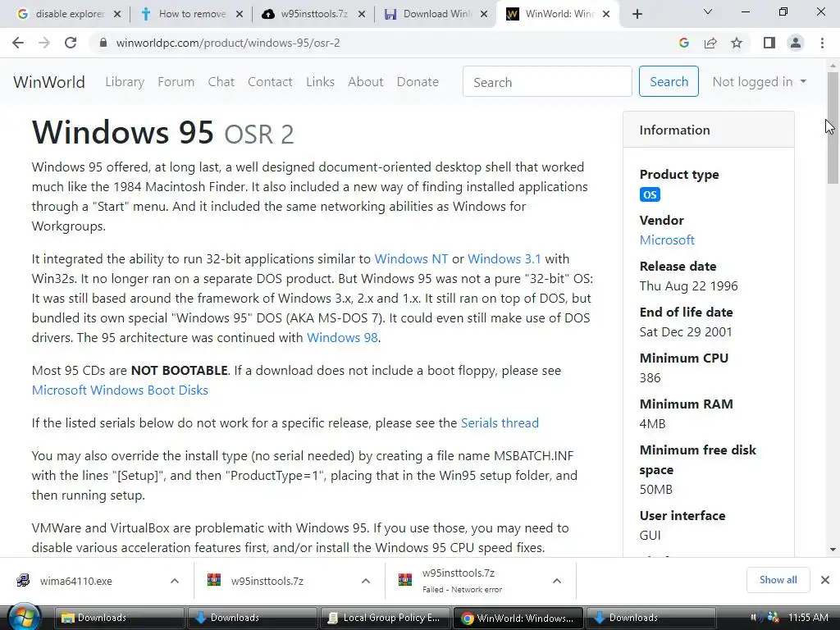Open the tab search chevron
This screenshot has height=630, width=840.
tap(708, 11)
